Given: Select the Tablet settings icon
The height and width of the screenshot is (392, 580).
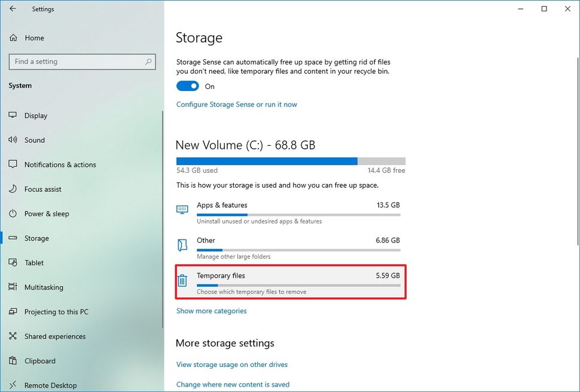Looking at the screenshot, I should [13, 262].
